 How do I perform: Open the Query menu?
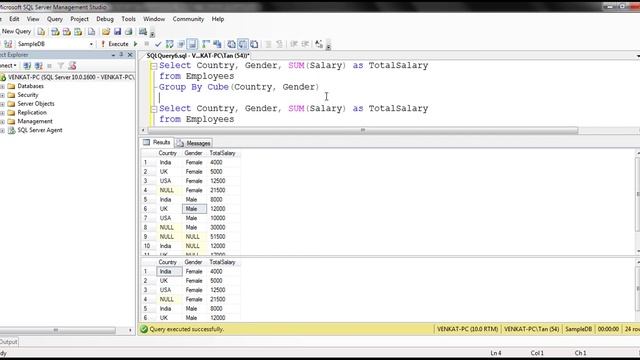coord(55,19)
